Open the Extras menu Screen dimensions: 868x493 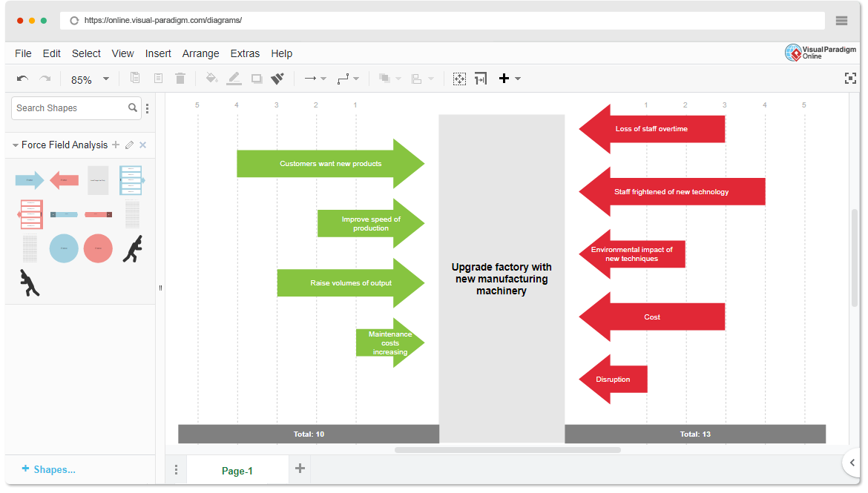point(245,53)
